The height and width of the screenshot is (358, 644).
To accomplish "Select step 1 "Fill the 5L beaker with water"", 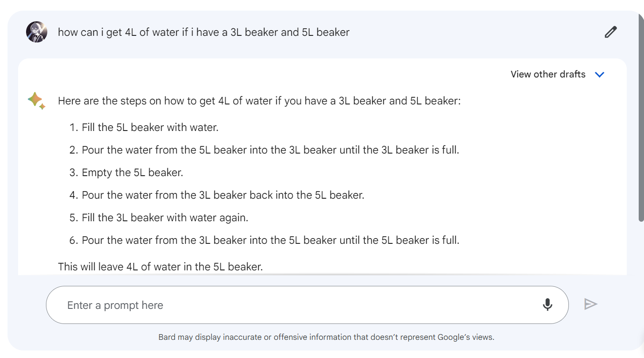I will [x=150, y=127].
